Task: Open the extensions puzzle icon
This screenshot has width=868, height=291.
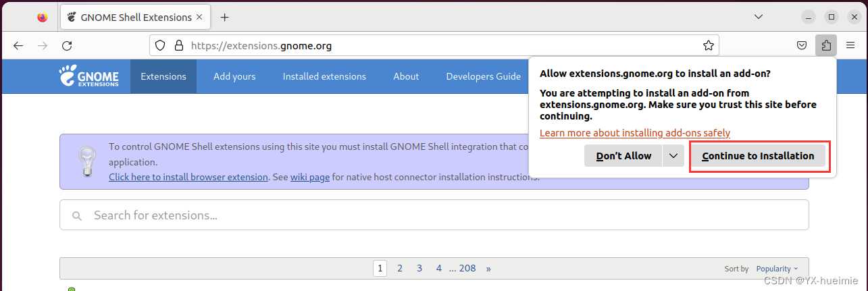Action: pyautogui.click(x=826, y=46)
